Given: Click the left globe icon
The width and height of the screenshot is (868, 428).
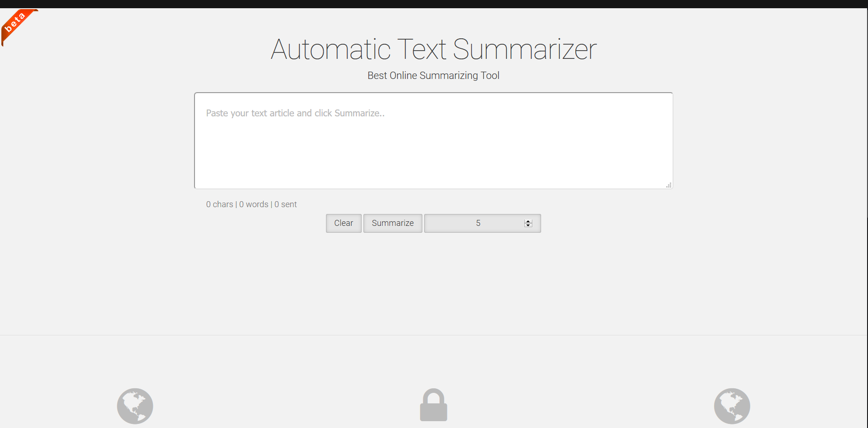Looking at the screenshot, I should [135, 406].
